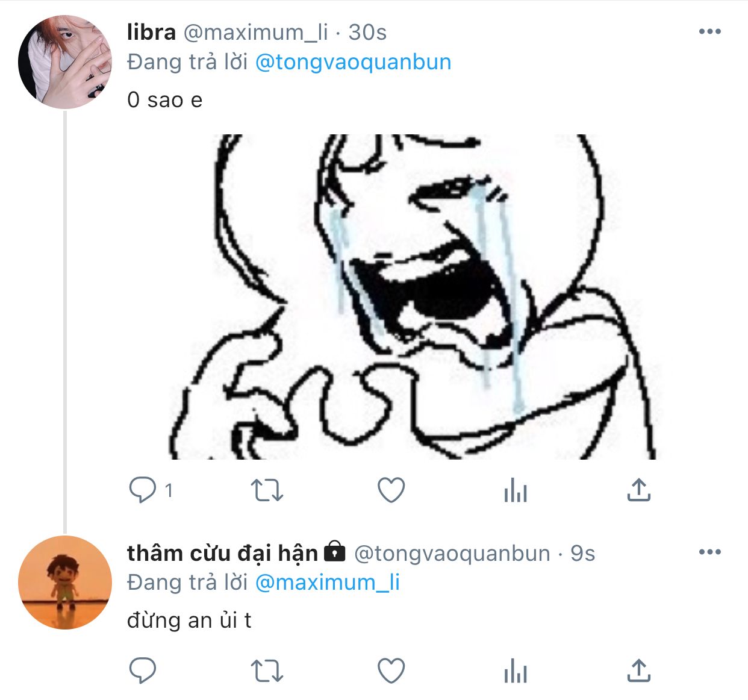Image resolution: width=748 pixels, height=700 pixels.
Task: Open the @maximum_li mention link
Action: pos(327,583)
